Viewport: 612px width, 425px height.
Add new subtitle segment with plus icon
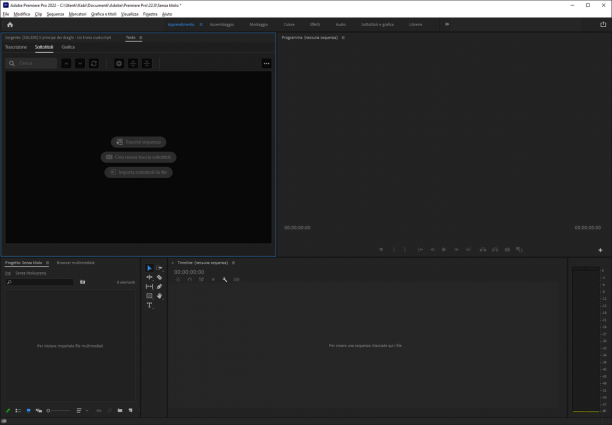pos(119,63)
